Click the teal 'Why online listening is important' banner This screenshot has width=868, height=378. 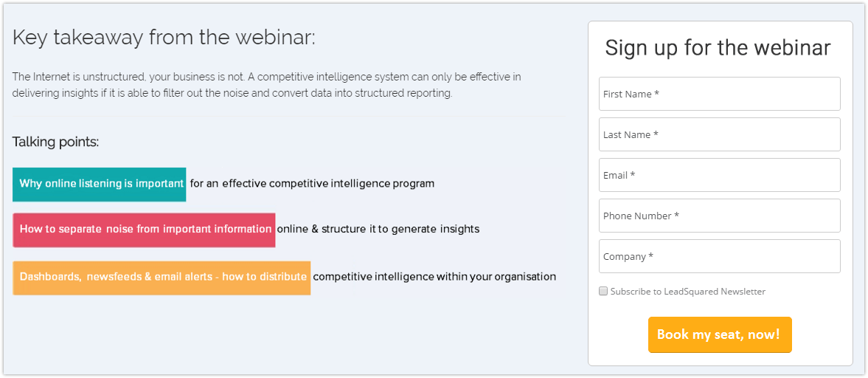coord(99,184)
